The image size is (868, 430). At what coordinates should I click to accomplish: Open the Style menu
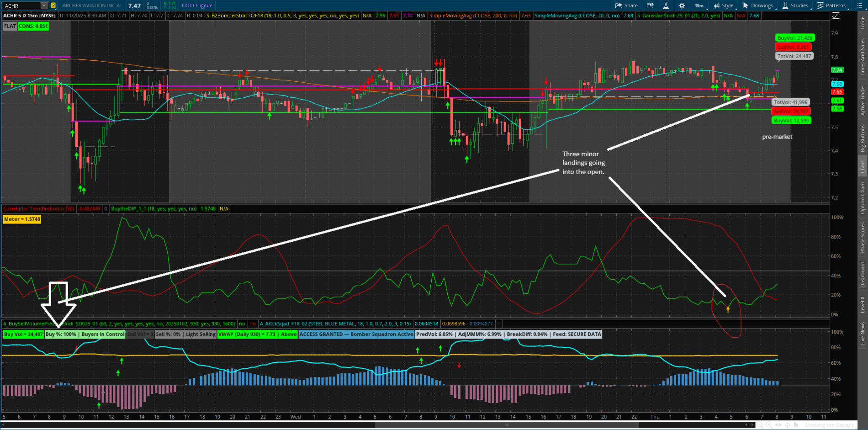click(x=724, y=5)
